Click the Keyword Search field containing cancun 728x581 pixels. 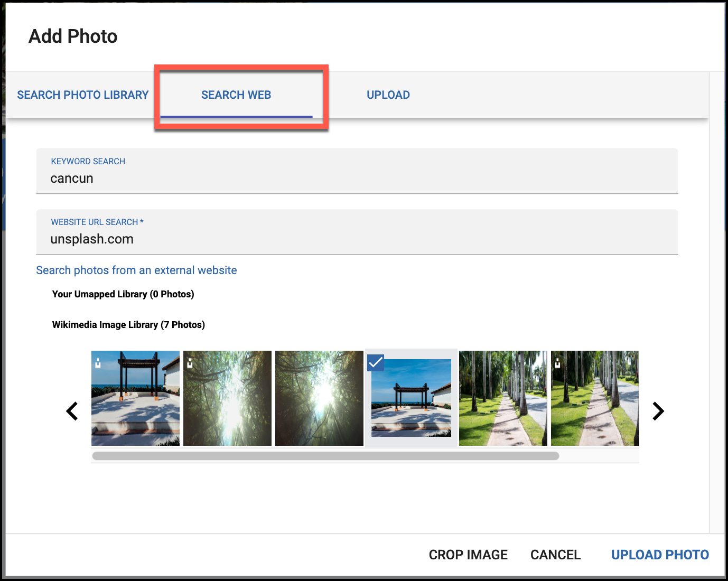coord(357,171)
